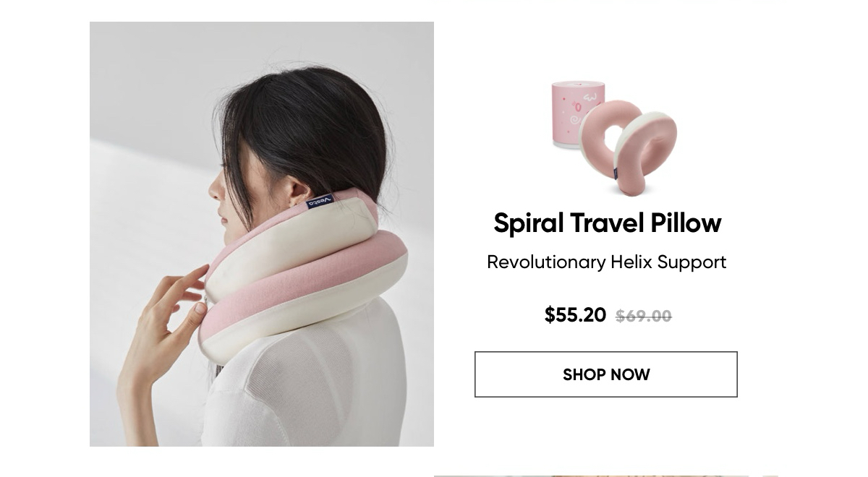Click the partial image strip at the bottom
This screenshot has height=477, width=868.
click(605, 476)
